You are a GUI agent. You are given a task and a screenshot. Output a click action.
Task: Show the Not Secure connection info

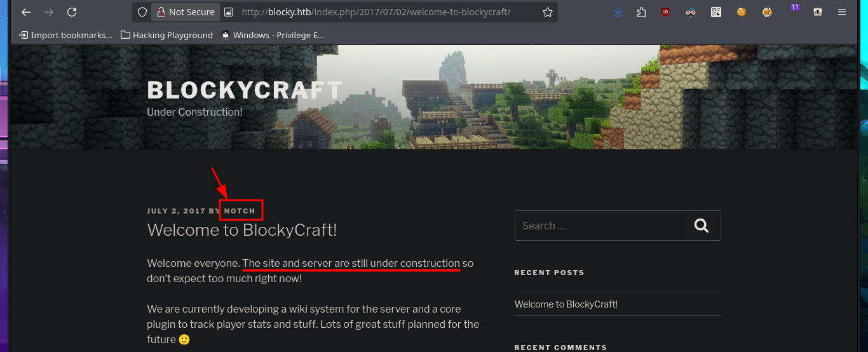186,12
